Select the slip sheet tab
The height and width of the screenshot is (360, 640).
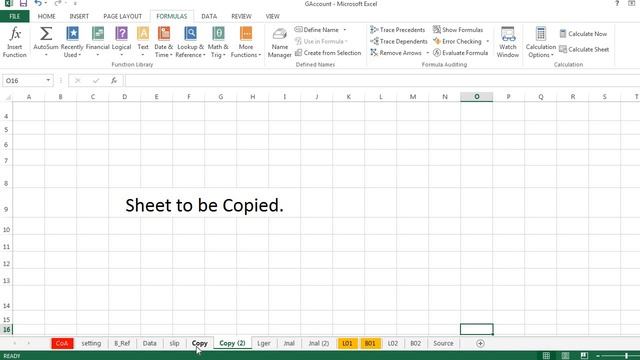pos(174,343)
